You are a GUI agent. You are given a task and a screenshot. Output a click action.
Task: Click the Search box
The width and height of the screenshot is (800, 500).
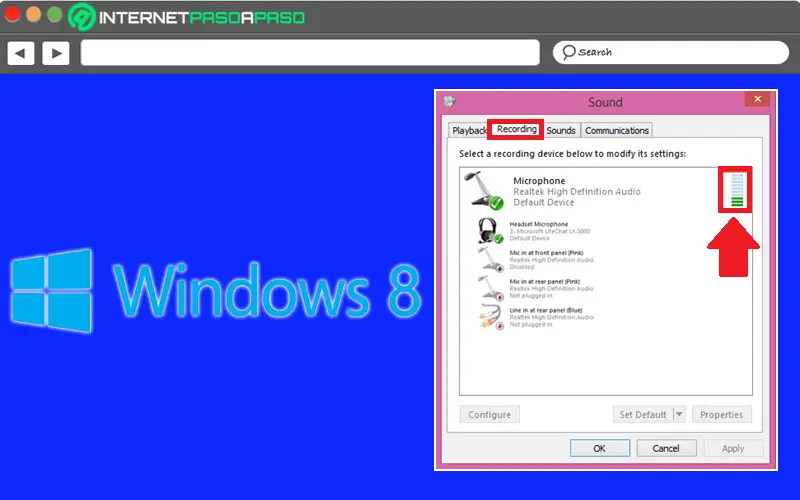point(671,53)
